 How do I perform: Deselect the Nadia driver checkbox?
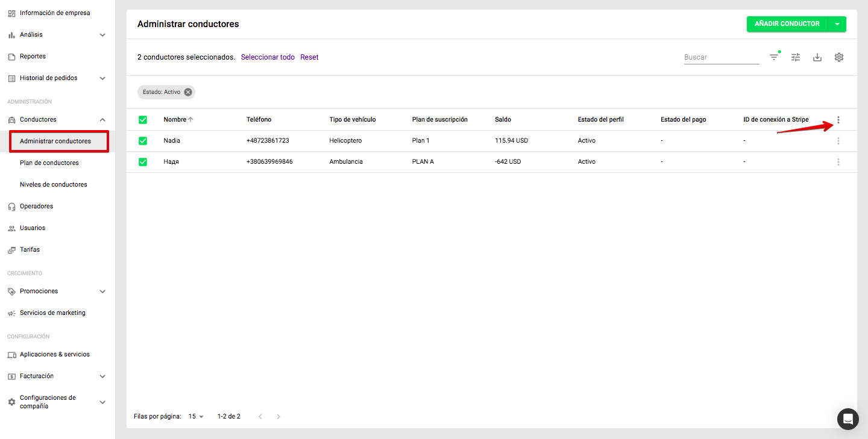pyautogui.click(x=143, y=141)
